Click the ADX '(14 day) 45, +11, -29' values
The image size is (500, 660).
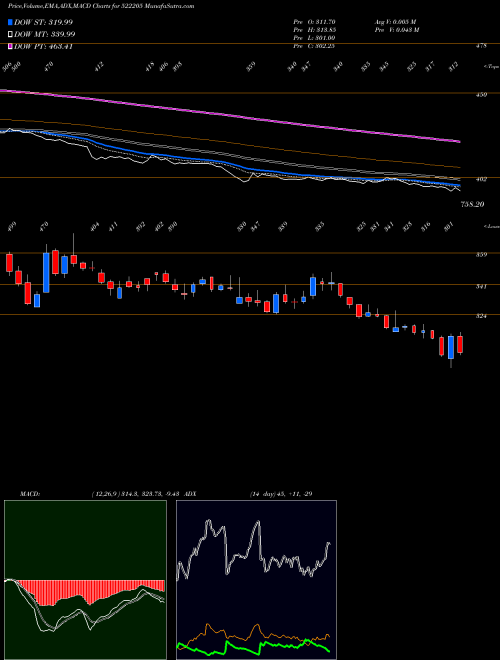pyautogui.click(x=281, y=493)
